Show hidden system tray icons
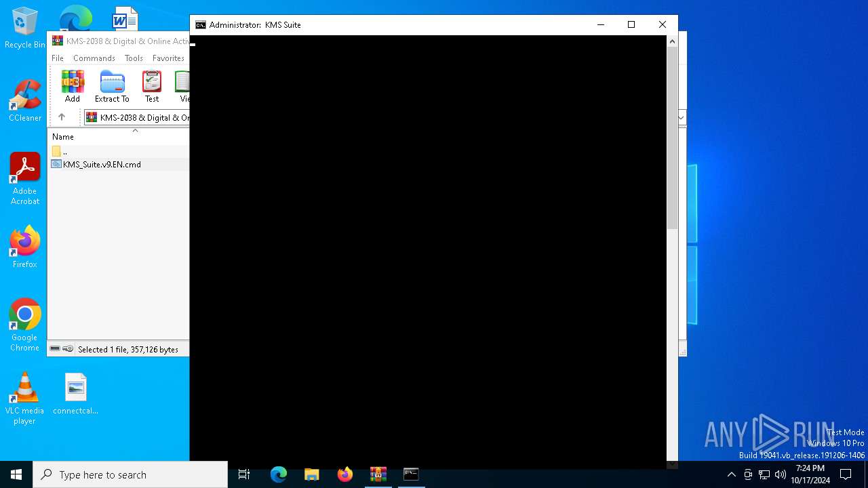The height and width of the screenshot is (488, 868). coord(731,474)
